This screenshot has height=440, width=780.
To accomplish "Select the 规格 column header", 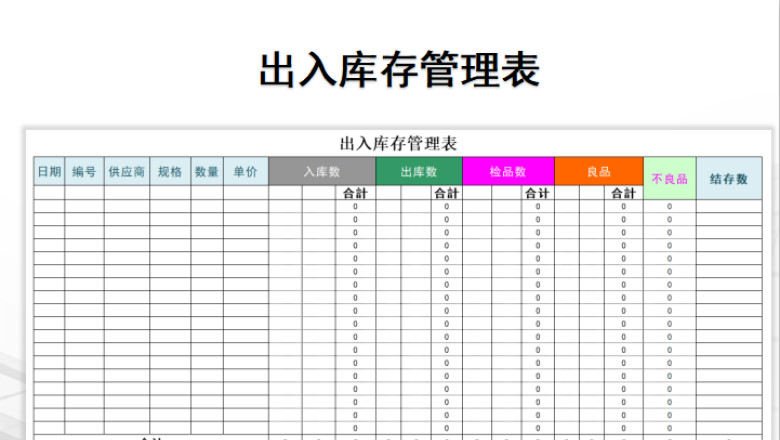I will click(x=170, y=172).
